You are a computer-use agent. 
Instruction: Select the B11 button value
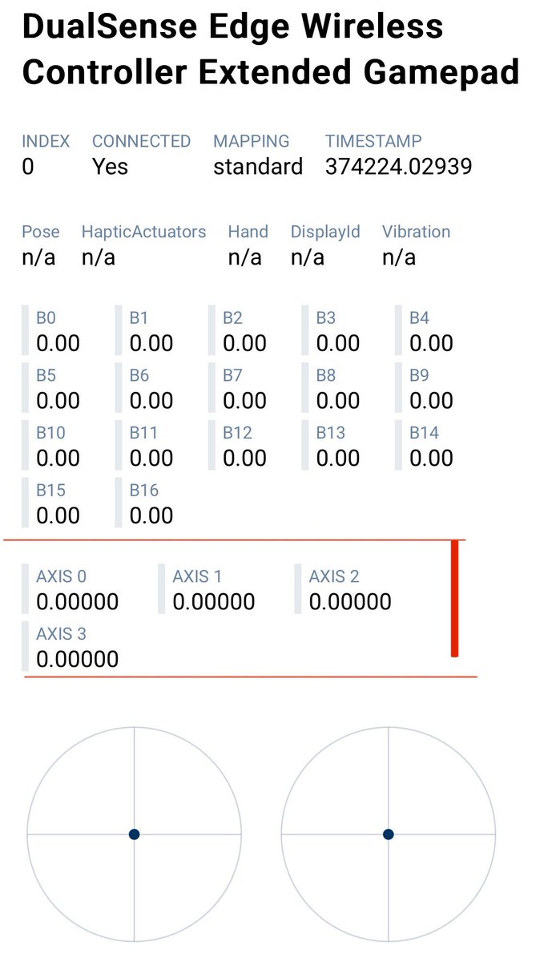coord(151,459)
